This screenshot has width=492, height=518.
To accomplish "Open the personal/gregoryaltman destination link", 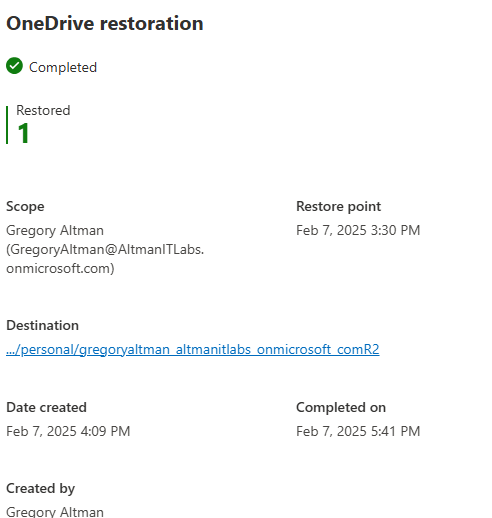I will coord(193,349).
